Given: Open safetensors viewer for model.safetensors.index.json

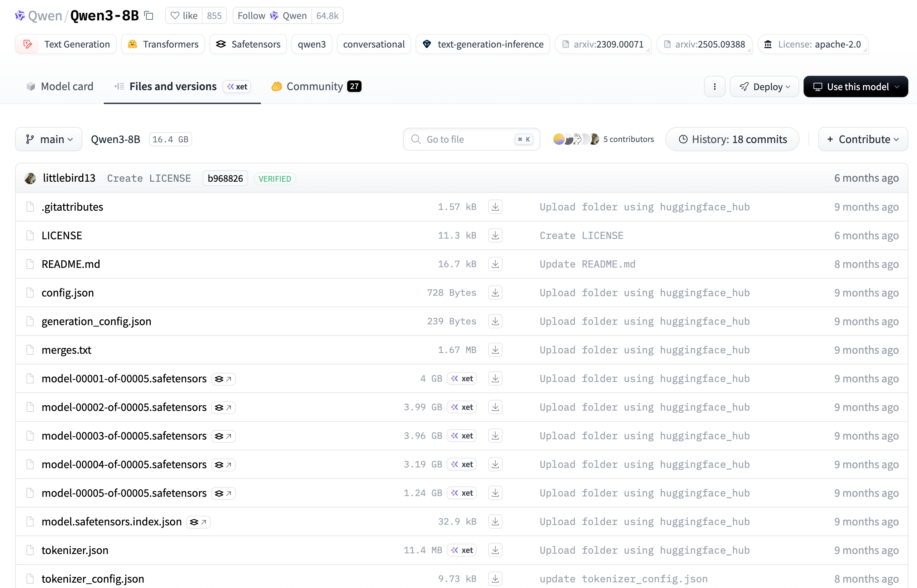Looking at the screenshot, I should [199, 522].
